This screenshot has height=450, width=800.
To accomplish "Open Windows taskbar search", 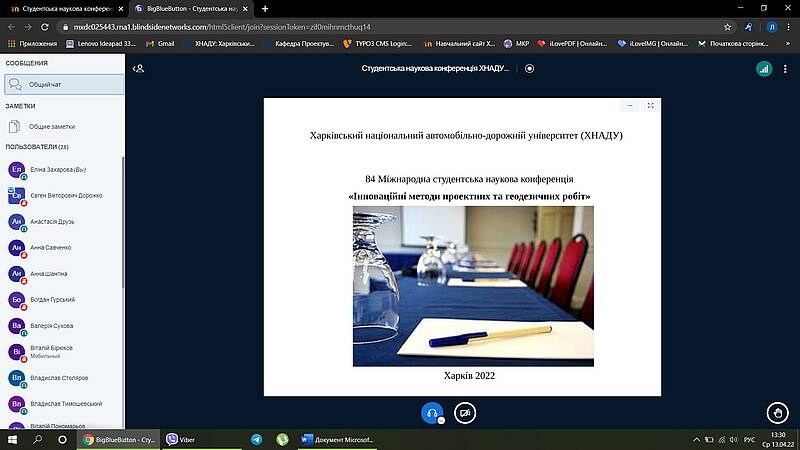I will point(37,439).
